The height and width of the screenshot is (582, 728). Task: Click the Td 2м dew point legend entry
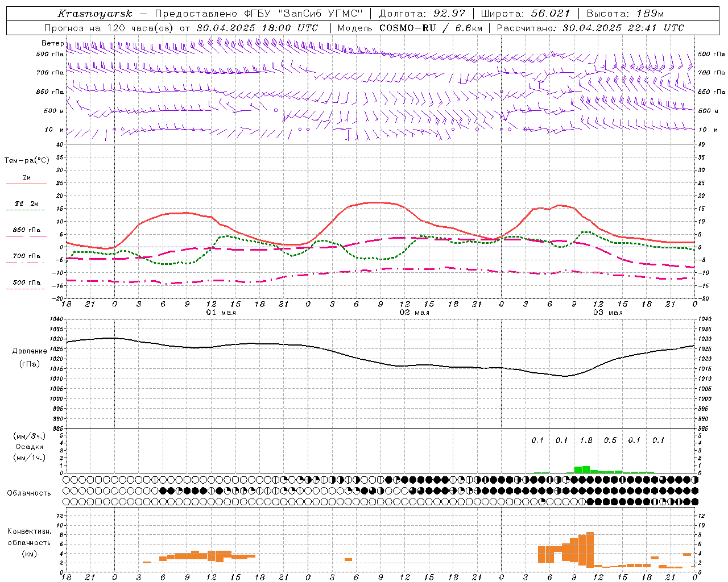pyautogui.click(x=27, y=203)
